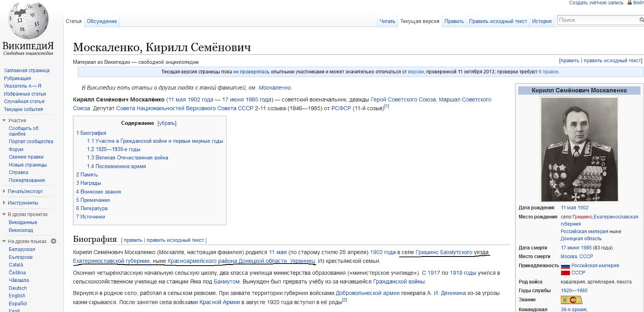The width and height of the screenshot is (644, 312).
Task: Click the USSR red flag icon
Action: pos(565,272)
